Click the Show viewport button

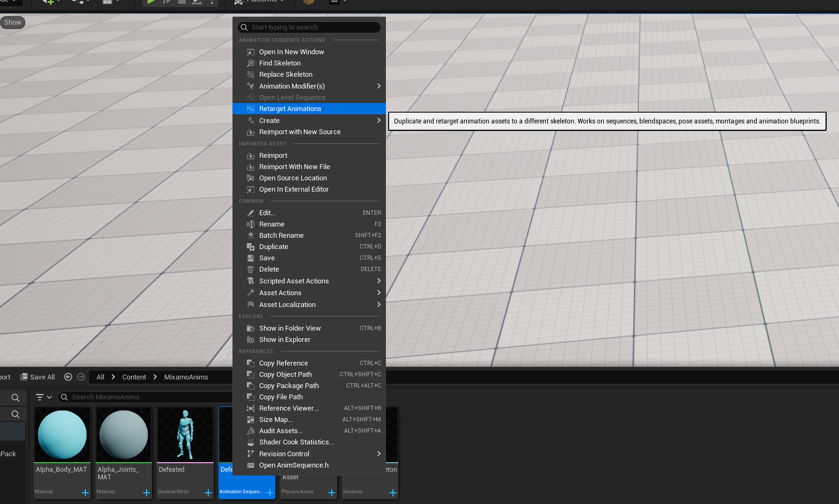[13, 23]
